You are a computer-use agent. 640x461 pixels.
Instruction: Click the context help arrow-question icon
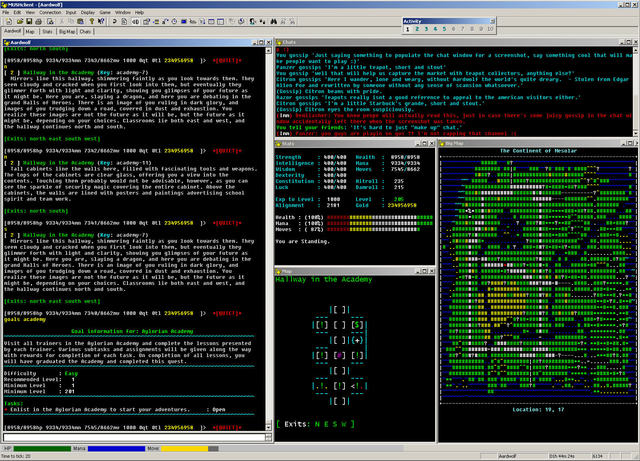click(101, 21)
